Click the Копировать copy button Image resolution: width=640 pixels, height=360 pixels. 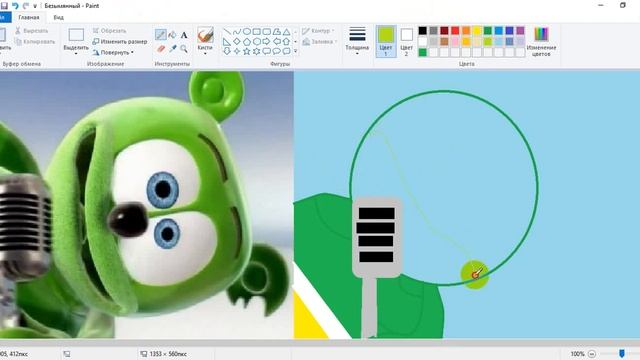[35, 42]
